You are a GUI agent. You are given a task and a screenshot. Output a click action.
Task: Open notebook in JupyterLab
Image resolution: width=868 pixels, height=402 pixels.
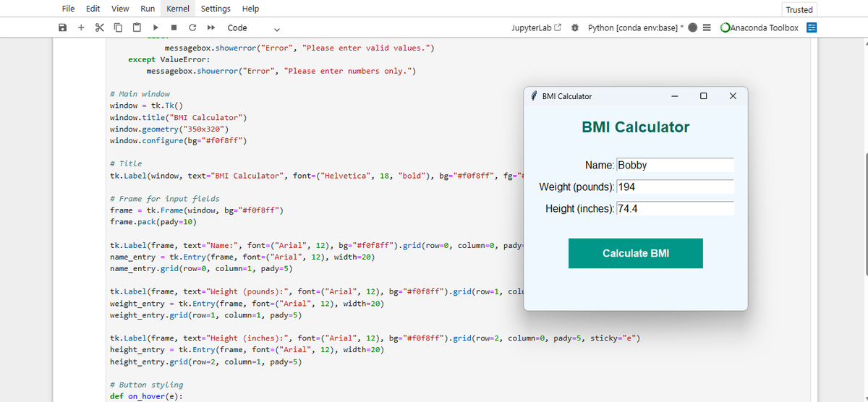(536, 27)
